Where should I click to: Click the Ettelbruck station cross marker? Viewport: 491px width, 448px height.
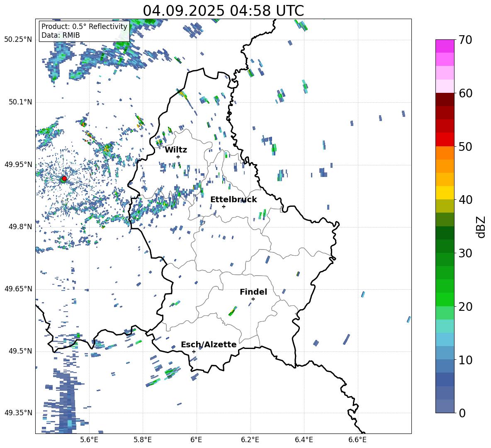[224, 206]
